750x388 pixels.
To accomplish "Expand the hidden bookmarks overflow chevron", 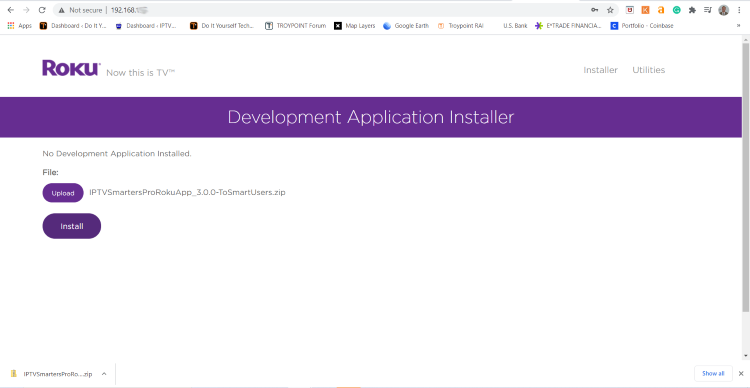I will [x=739, y=26].
